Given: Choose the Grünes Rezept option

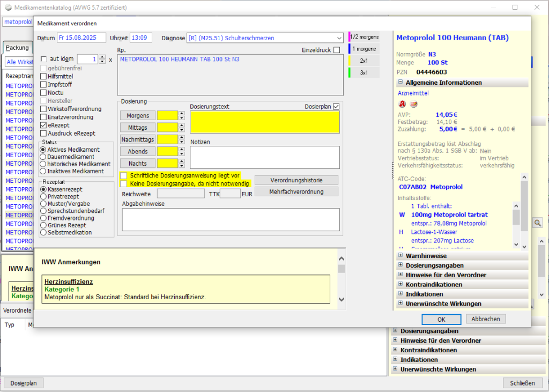Looking at the screenshot, I should point(43,225).
